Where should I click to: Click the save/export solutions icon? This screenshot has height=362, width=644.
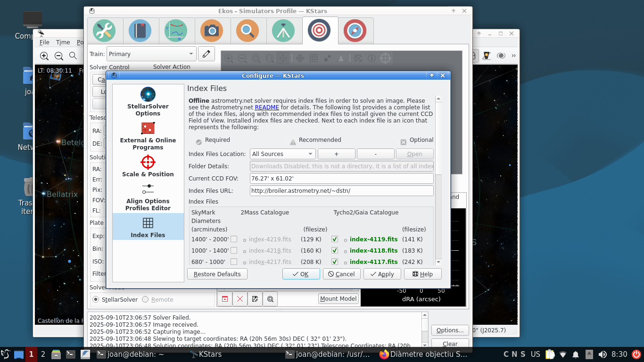[x=255, y=299]
